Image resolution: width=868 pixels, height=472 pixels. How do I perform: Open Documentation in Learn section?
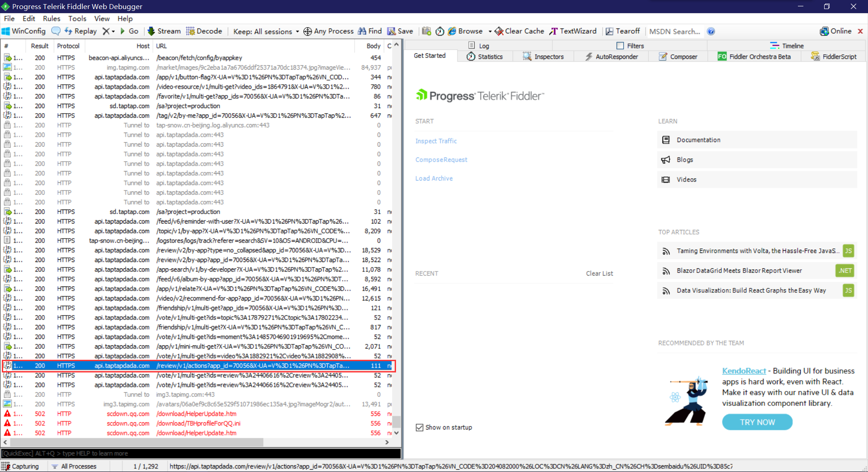pos(757,140)
